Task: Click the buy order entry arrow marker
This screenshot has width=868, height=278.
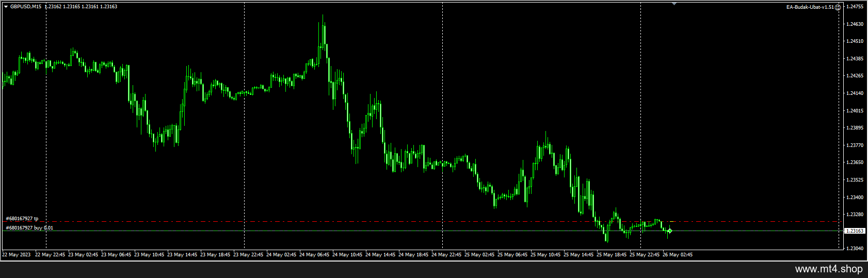Action: point(669,231)
